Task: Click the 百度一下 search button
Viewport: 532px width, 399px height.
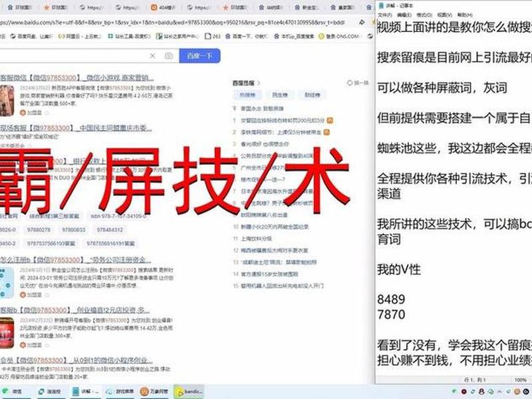Action: [199, 56]
